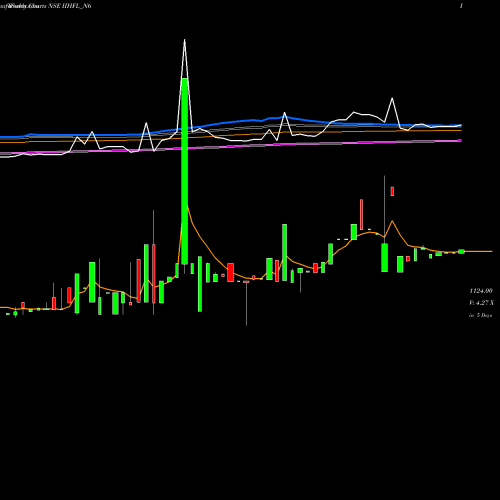This screenshot has width=500, height=500.
Task: Click the rightmost green candlestick
Action: pos(461,251)
